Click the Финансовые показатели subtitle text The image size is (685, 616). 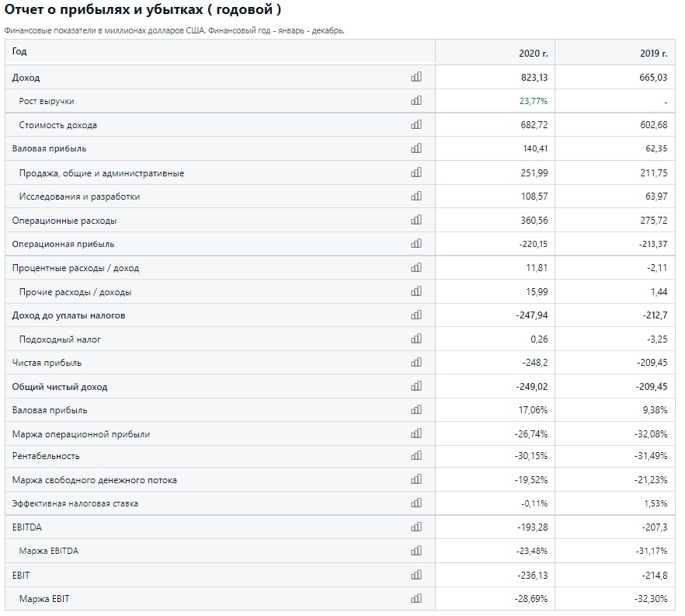(x=174, y=30)
